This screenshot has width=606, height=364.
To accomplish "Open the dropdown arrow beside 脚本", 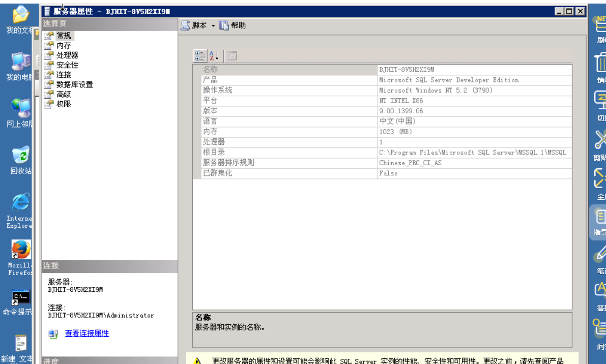I will [213, 26].
